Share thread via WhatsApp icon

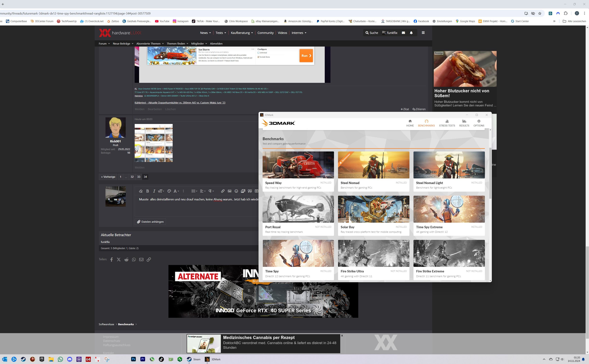pyautogui.click(x=134, y=260)
